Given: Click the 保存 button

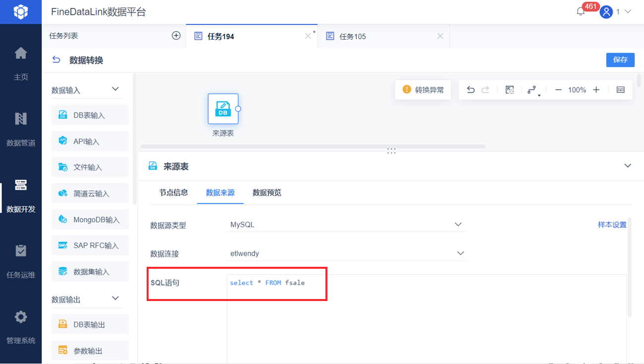Looking at the screenshot, I should point(620,60).
